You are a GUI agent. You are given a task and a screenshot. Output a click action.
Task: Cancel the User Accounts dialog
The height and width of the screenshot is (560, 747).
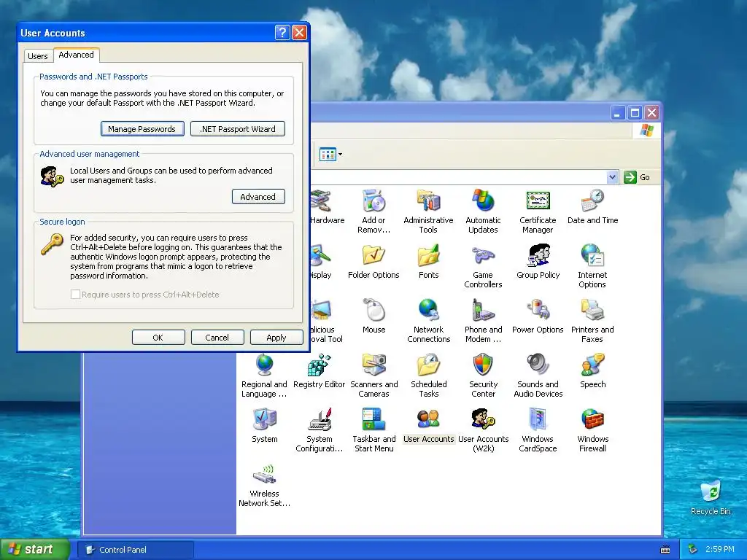217,337
